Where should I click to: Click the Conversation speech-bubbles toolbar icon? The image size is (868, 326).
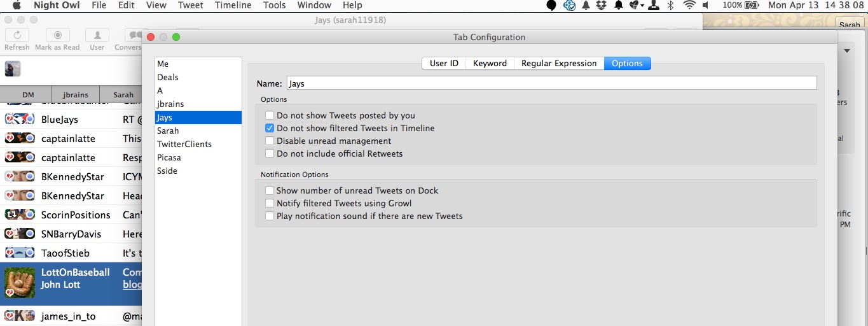tap(133, 36)
